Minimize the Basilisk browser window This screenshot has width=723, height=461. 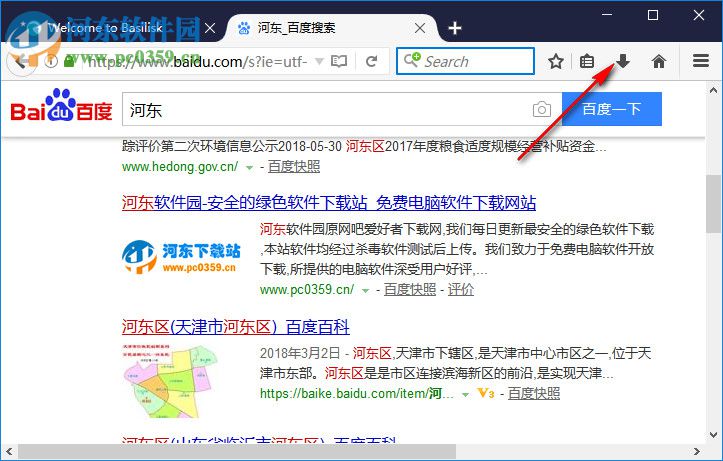pos(607,15)
